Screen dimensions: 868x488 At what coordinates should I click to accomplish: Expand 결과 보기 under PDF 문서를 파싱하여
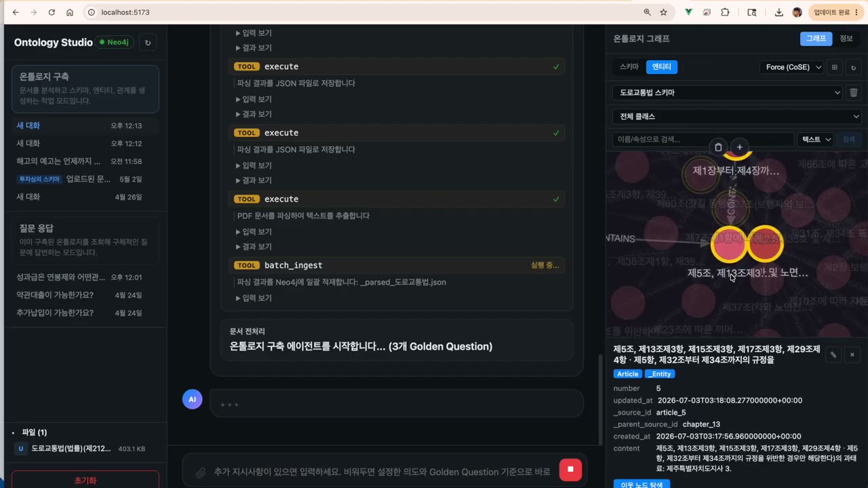pos(254,246)
